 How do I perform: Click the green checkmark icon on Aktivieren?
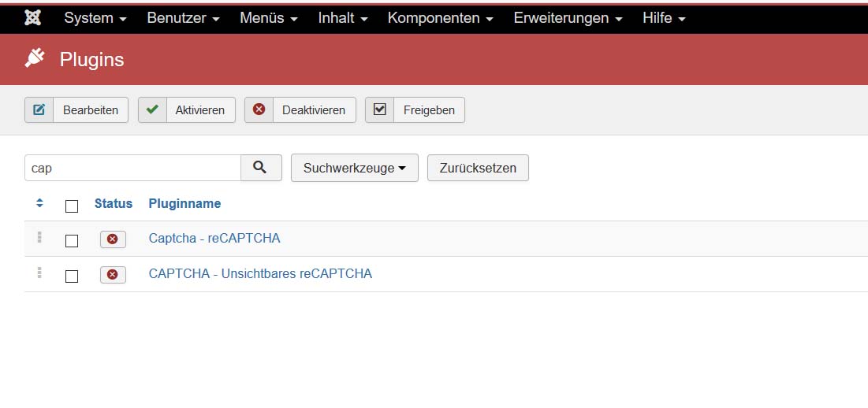[152, 109]
